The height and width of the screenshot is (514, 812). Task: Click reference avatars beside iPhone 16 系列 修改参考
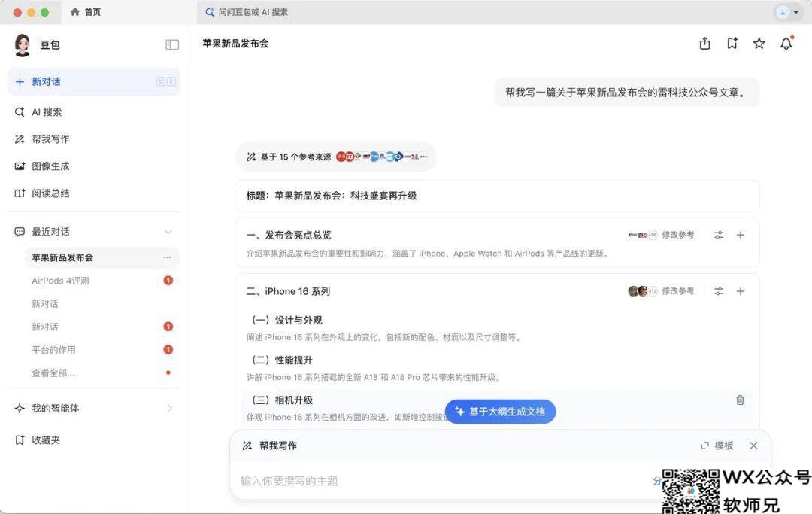(x=642, y=291)
